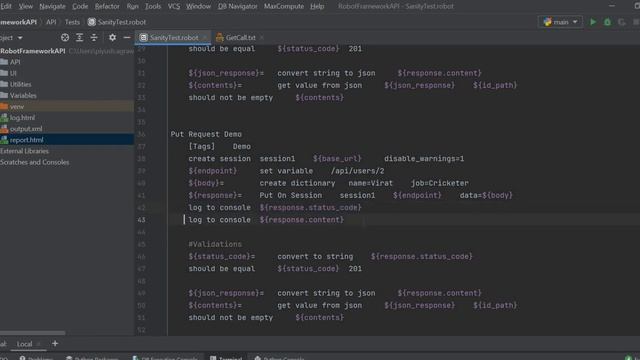Screen dimensions: 640x360
Task: Select the API folder in project tree
Action: pyautogui.click(x=15, y=62)
